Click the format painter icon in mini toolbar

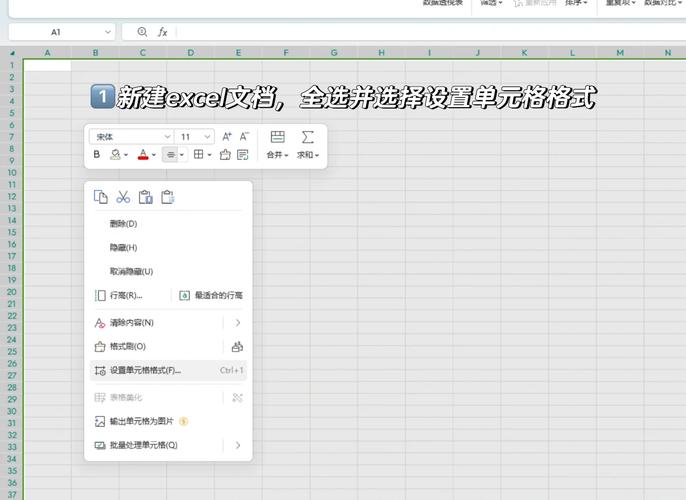tap(225, 154)
